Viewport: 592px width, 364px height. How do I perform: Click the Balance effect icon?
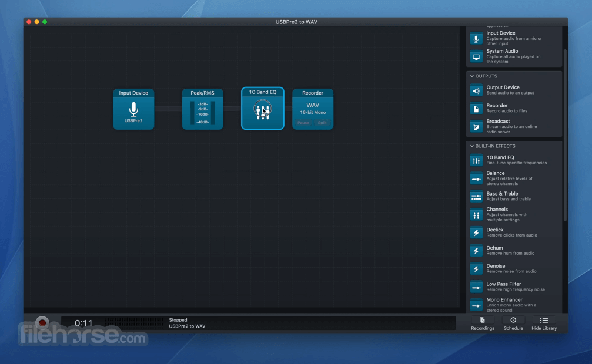point(476,178)
